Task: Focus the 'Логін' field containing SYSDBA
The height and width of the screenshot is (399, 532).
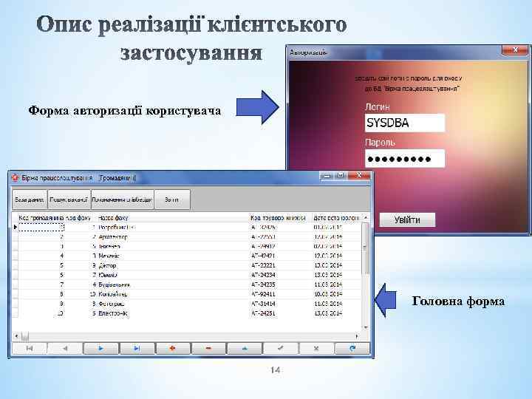Action: click(x=405, y=123)
